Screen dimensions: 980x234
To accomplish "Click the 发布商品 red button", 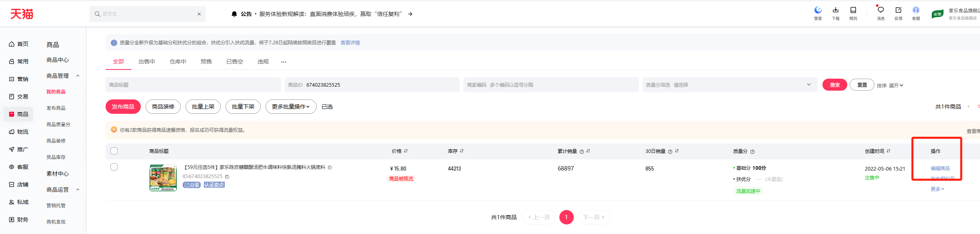I will (x=123, y=107).
